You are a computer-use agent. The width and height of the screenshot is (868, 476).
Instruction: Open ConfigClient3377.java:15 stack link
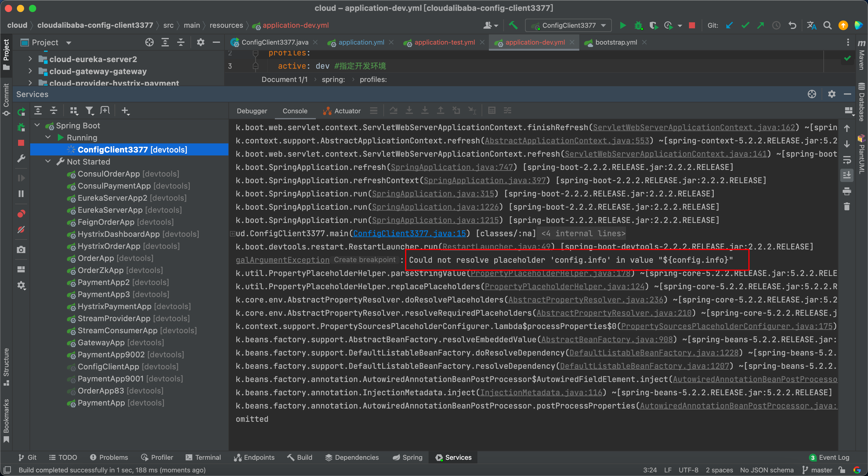pos(409,233)
